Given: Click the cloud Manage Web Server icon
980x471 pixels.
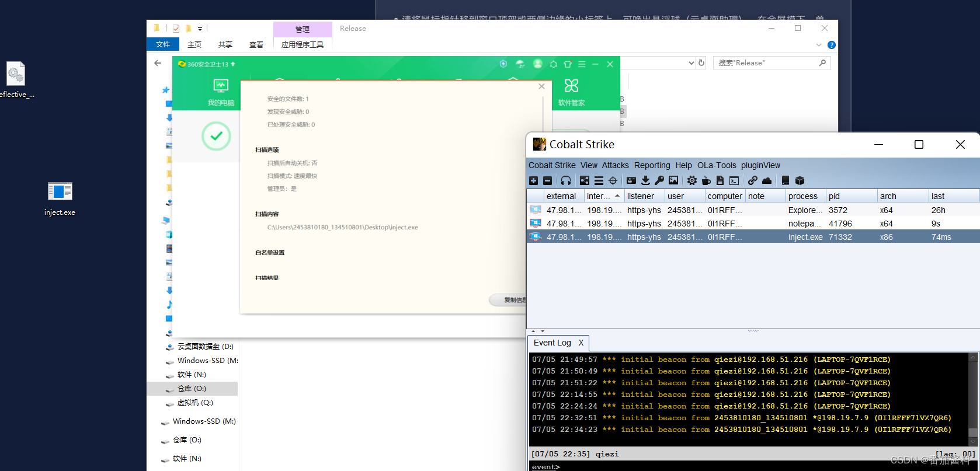Looking at the screenshot, I should (x=767, y=181).
